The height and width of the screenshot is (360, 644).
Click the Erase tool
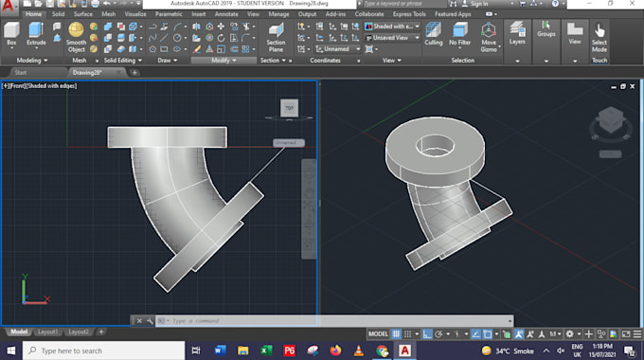197,49
